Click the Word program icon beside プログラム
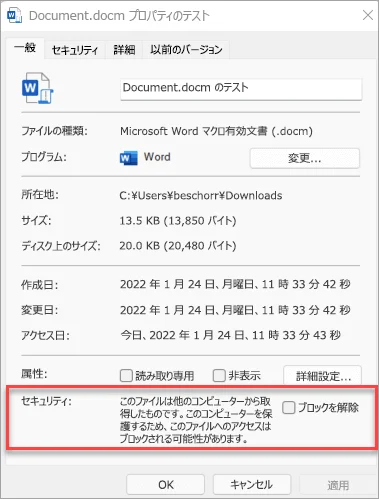 [x=128, y=157]
